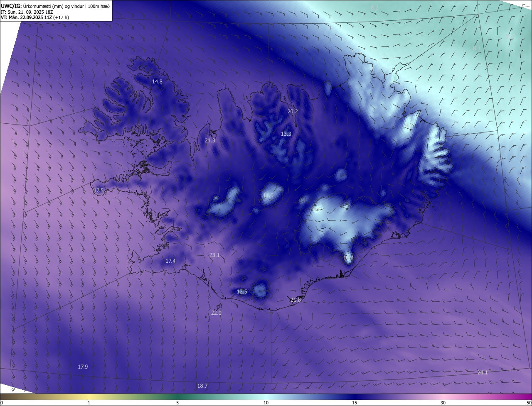532x406 pixels.
Task: Click the 20.2 value in north Iceland
Action: click(x=293, y=112)
